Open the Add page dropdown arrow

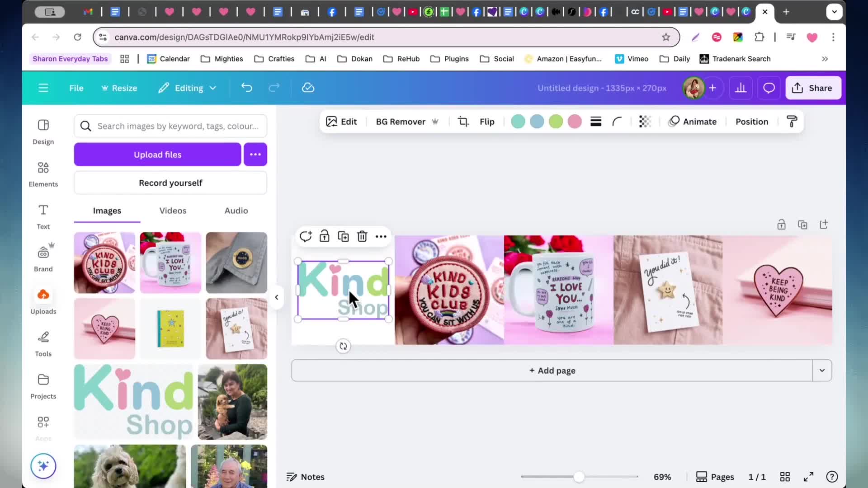[x=822, y=371]
